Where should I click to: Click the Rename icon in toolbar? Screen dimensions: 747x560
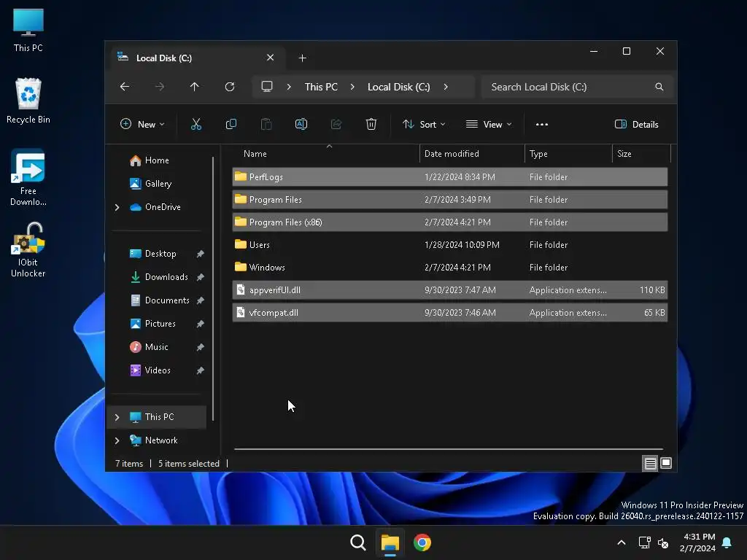click(x=301, y=124)
